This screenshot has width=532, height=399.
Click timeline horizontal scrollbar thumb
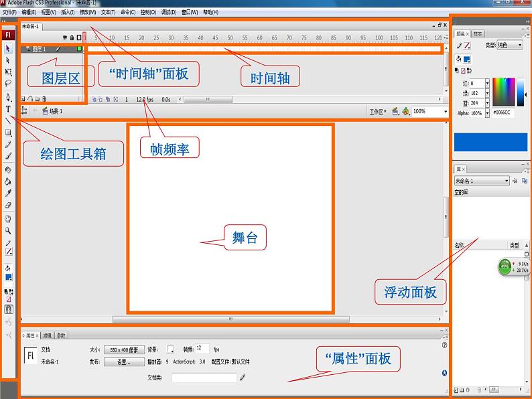tap(208, 99)
